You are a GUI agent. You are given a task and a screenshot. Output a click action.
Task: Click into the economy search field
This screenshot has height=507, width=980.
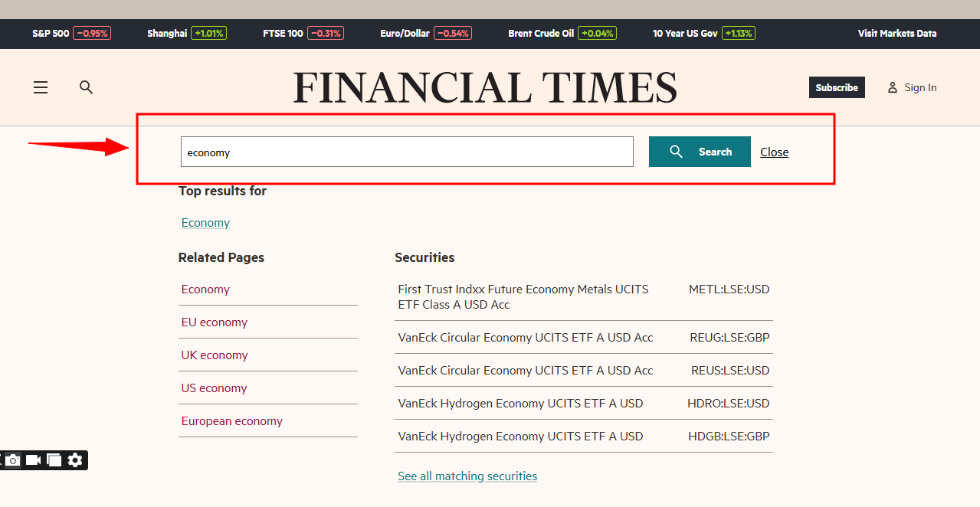(x=406, y=152)
